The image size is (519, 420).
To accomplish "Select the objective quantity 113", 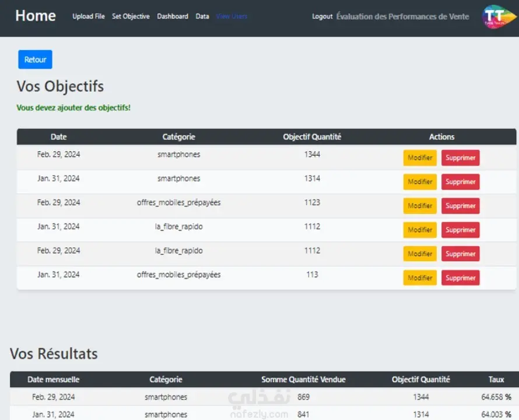I will [x=312, y=275].
